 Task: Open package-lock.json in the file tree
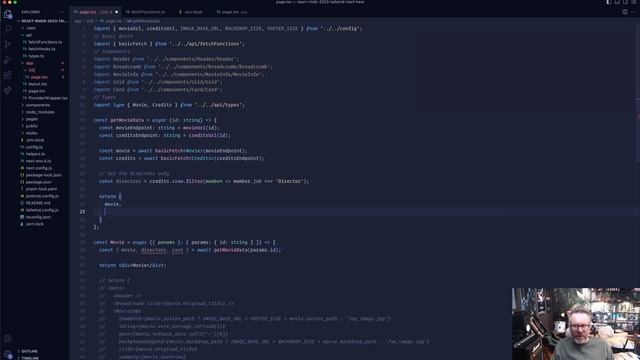click(x=43, y=175)
